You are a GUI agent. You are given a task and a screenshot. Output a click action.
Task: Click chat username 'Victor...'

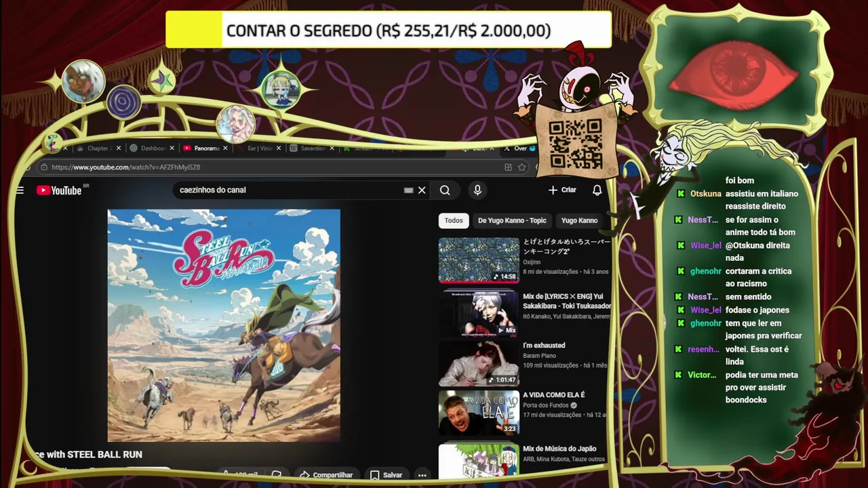pyautogui.click(x=702, y=375)
